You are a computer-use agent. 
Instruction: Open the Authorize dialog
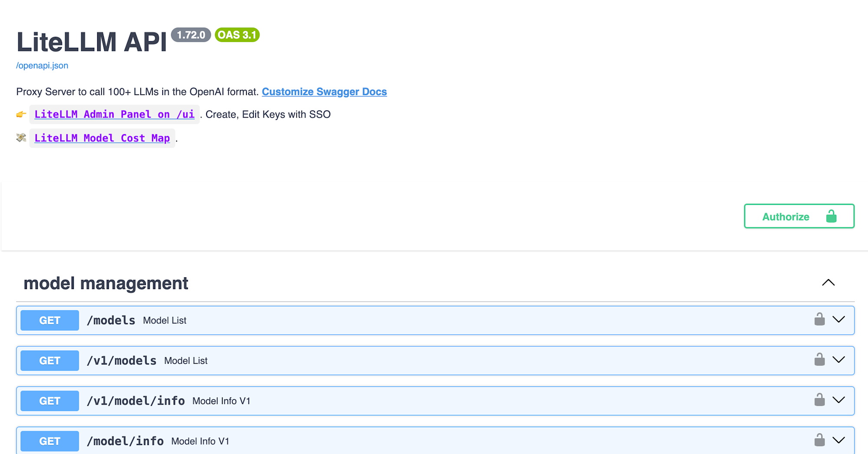point(799,216)
